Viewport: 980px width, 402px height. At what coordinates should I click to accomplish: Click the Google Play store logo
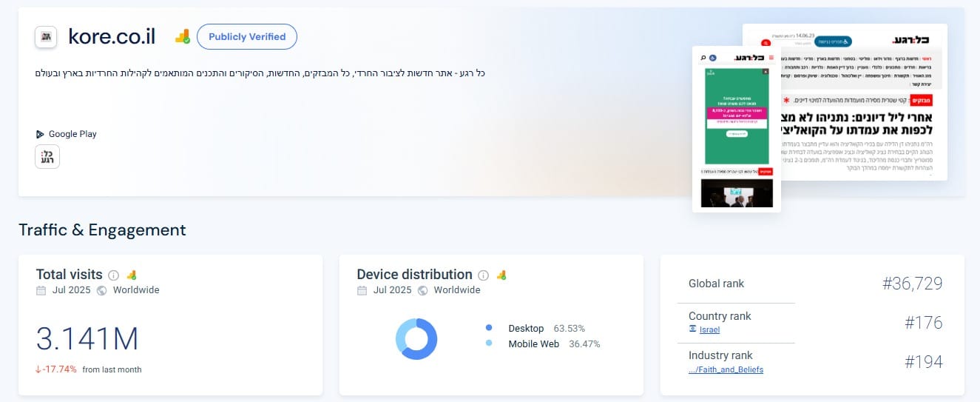coord(40,134)
